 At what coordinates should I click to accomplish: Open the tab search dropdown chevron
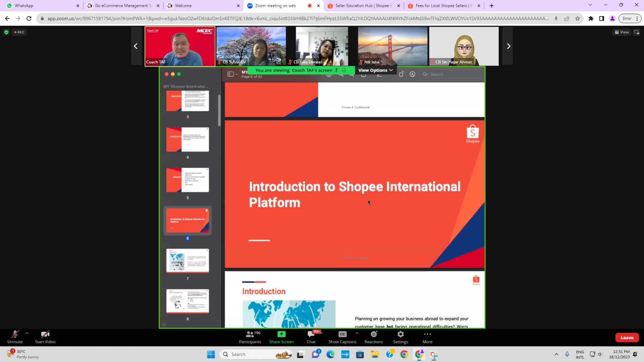590,5
